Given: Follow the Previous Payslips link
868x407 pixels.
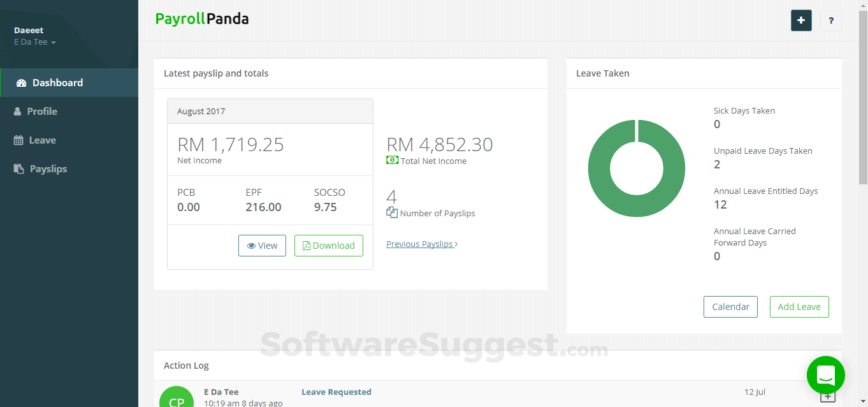Looking at the screenshot, I should (x=419, y=243).
